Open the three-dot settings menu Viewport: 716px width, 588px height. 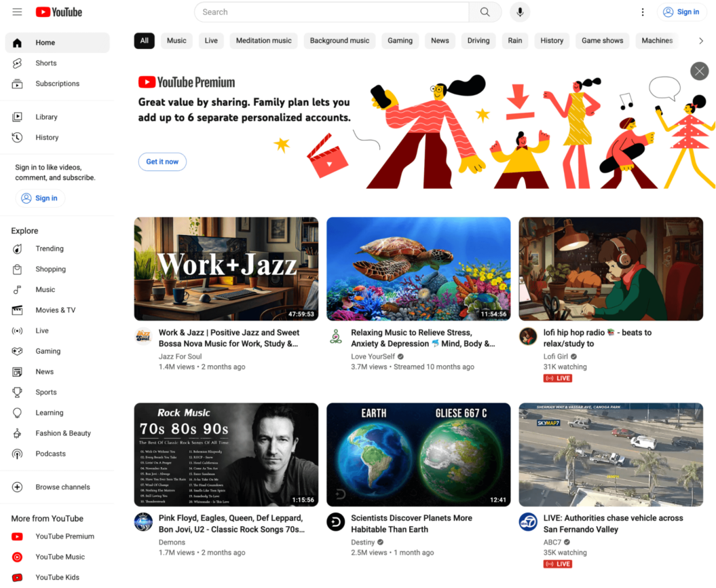coord(643,12)
